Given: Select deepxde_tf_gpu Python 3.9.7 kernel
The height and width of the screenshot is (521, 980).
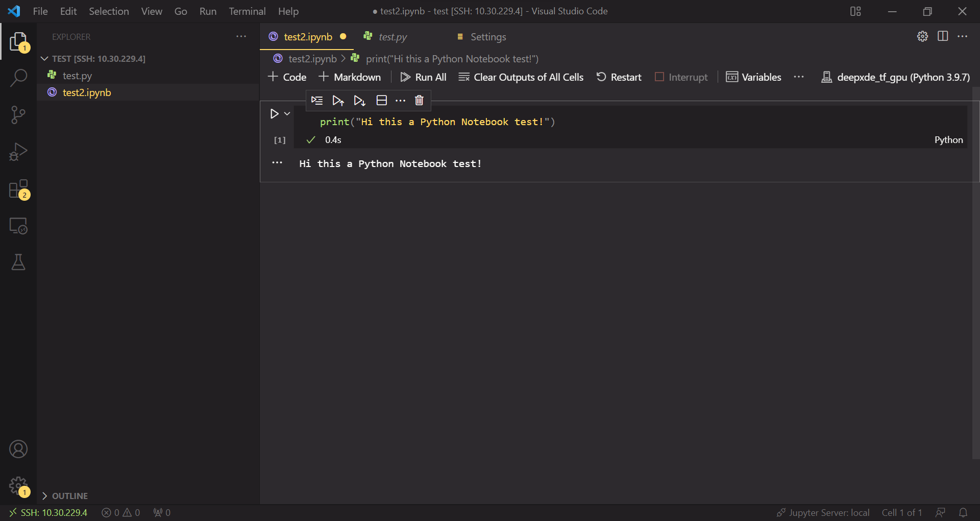Looking at the screenshot, I should coord(896,77).
